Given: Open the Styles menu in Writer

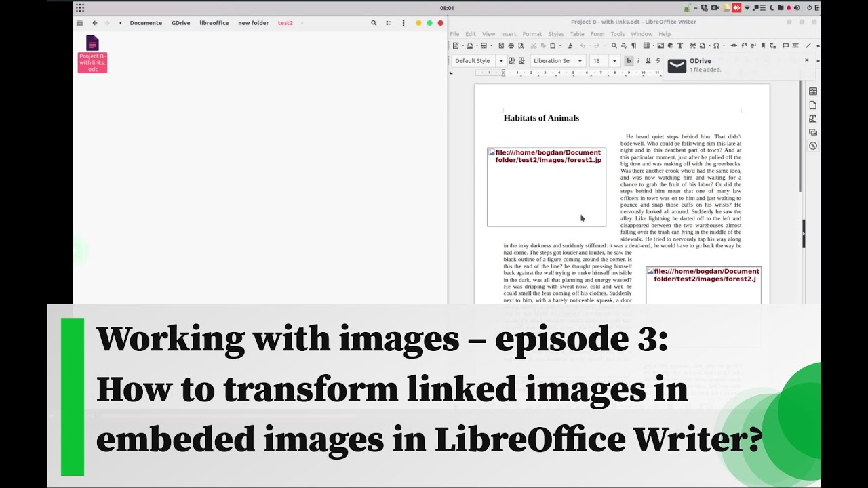Looking at the screenshot, I should point(556,34).
